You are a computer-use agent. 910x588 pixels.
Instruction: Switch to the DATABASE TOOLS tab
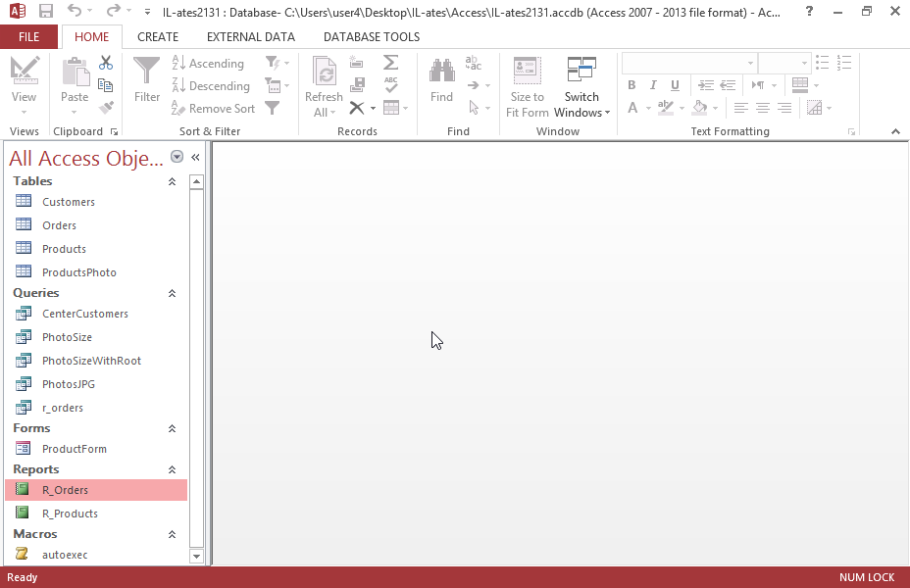(x=372, y=37)
